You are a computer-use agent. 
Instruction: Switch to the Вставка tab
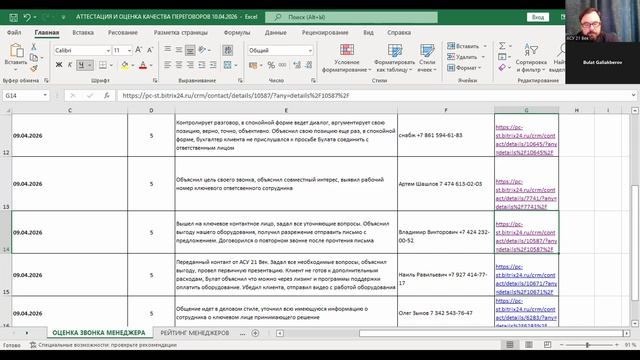coord(83,32)
